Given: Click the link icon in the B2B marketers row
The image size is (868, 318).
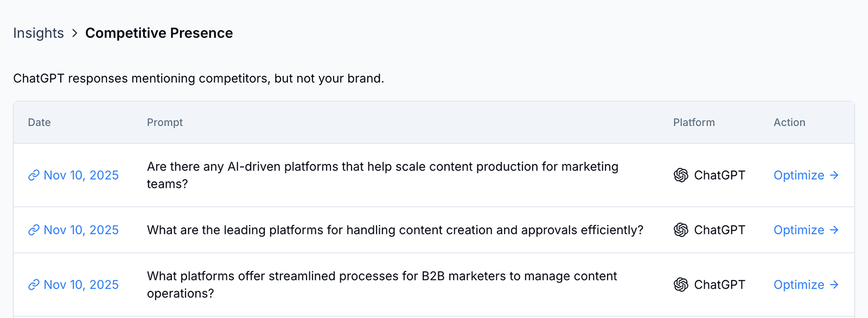Looking at the screenshot, I should [34, 285].
